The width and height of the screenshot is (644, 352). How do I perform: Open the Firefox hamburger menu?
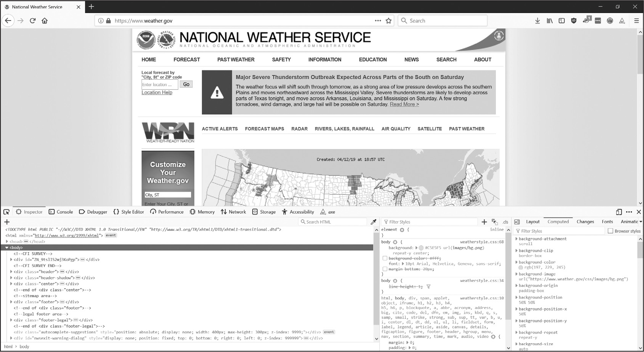tap(636, 21)
